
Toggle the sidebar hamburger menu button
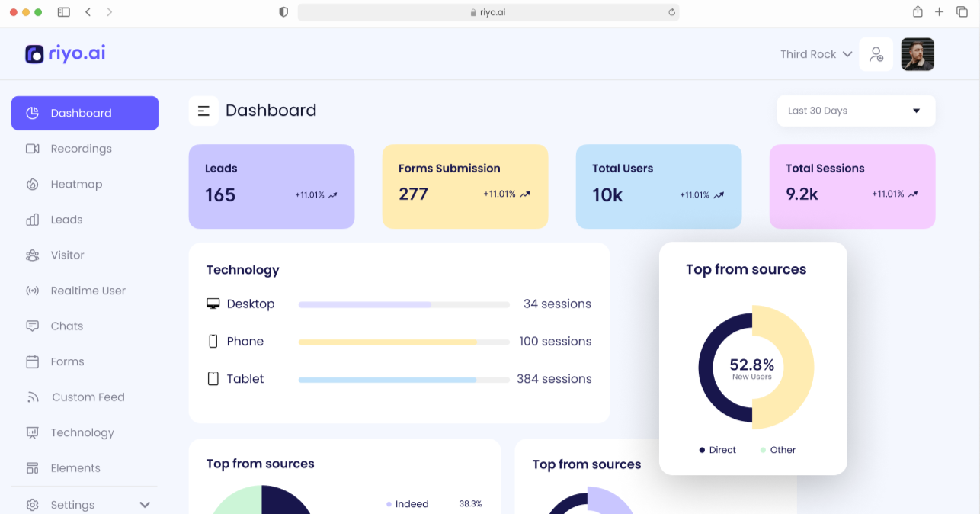coord(203,111)
